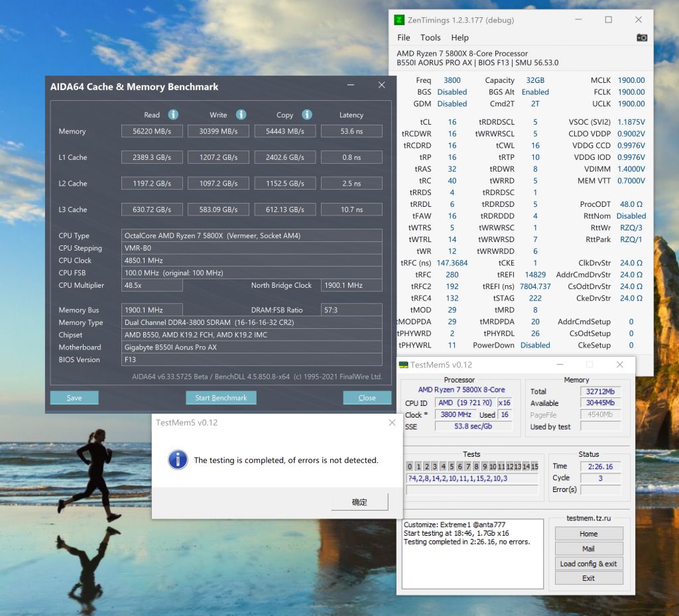
Task: Click the ZenTimings green Z title icon
Action: (x=399, y=20)
